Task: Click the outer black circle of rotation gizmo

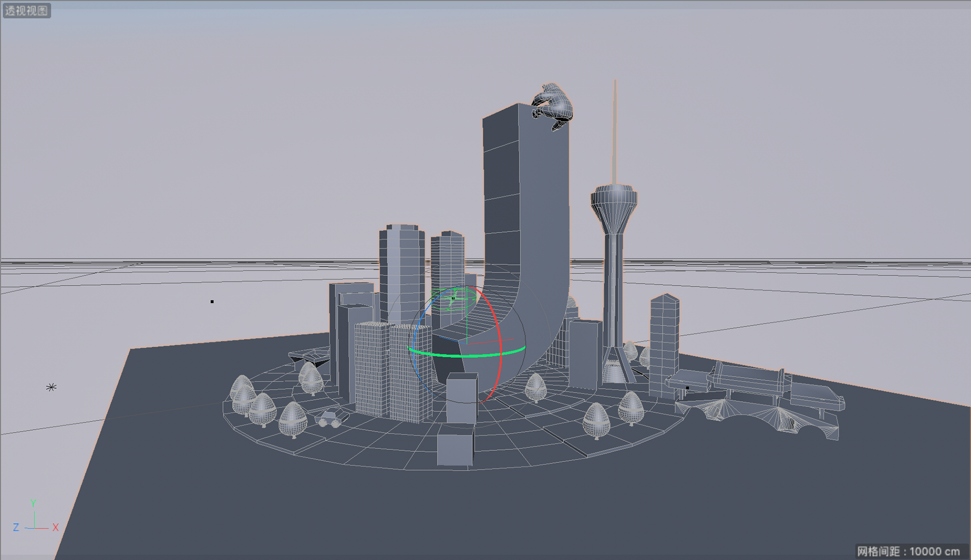Action: pos(524,338)
